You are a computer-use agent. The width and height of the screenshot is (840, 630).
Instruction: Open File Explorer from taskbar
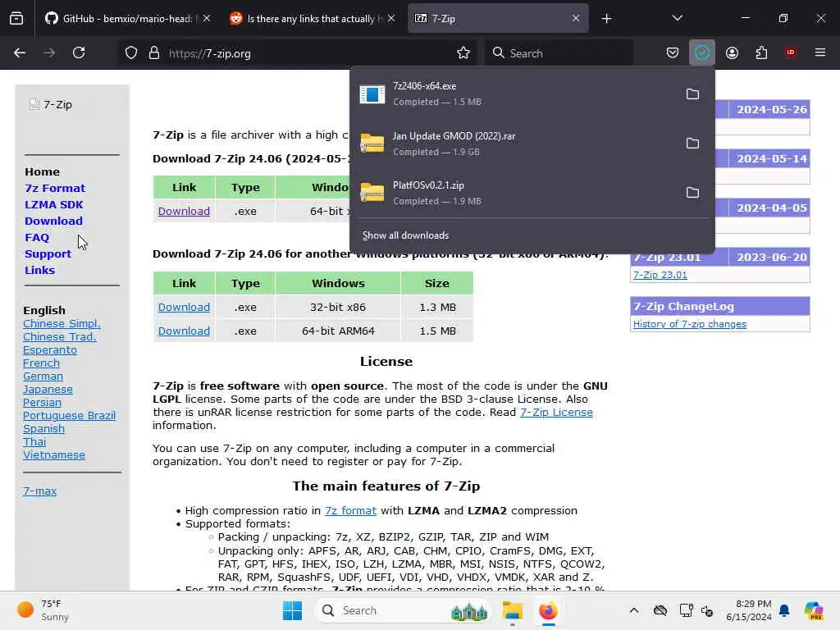tap(512, 610)
